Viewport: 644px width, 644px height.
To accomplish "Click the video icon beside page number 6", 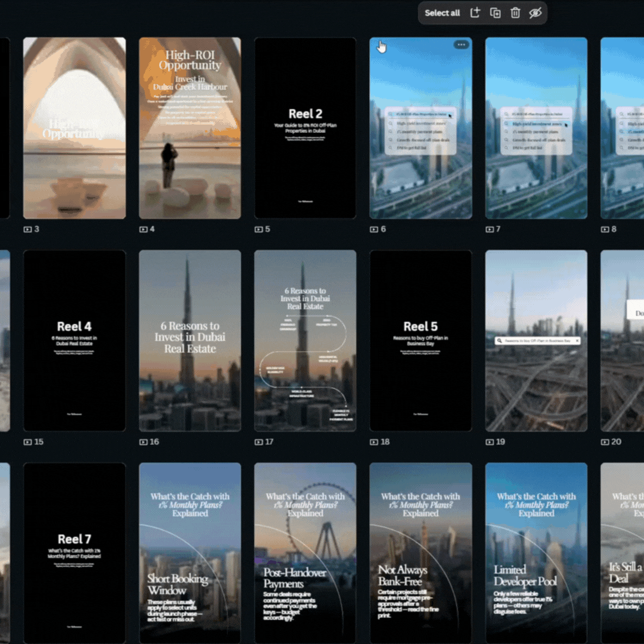I will pyautogui.click(x=374, y=229).
